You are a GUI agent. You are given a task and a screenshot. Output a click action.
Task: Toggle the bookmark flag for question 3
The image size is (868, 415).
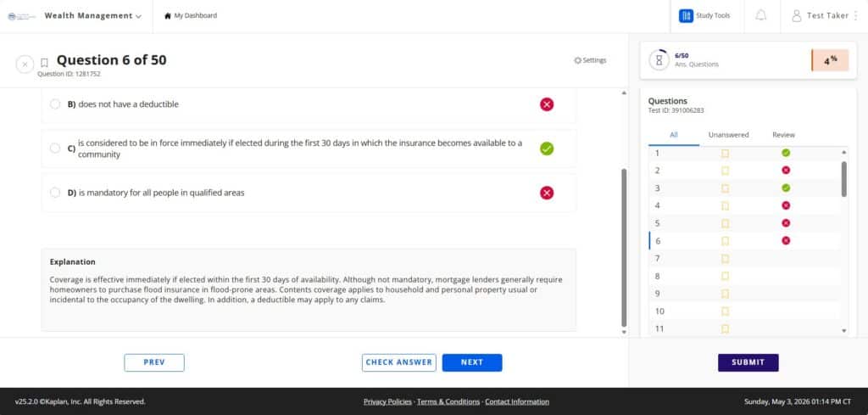(725, 188)
